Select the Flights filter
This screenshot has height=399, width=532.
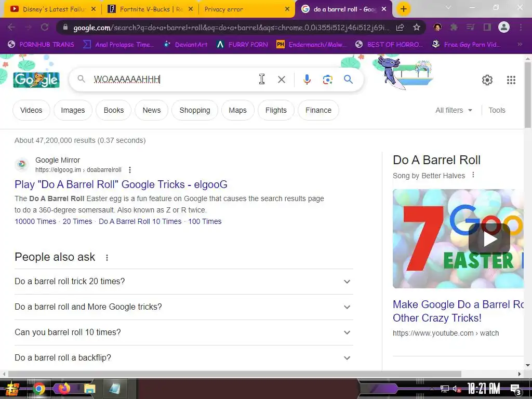click(x=276, y=110)
